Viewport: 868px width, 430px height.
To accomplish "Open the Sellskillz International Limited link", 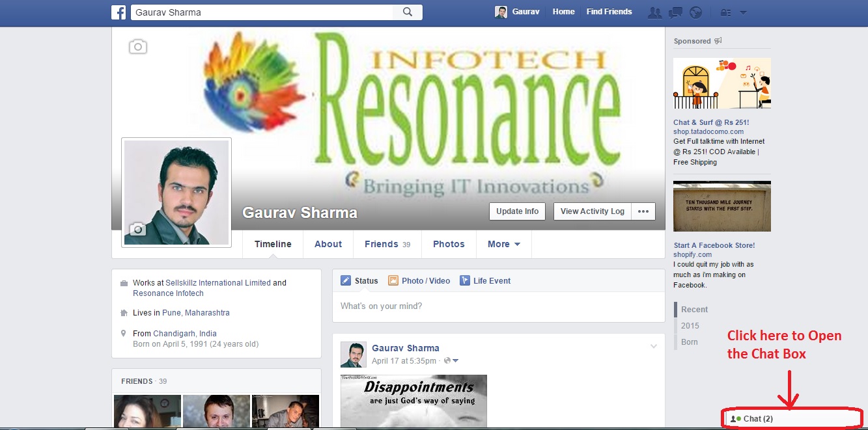I will (218, 283).
